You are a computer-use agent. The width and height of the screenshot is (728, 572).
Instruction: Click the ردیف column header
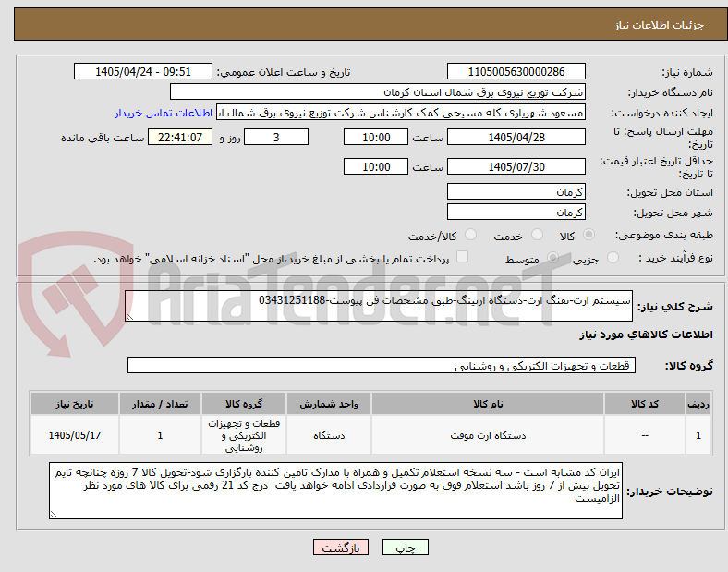click(698, 404)
